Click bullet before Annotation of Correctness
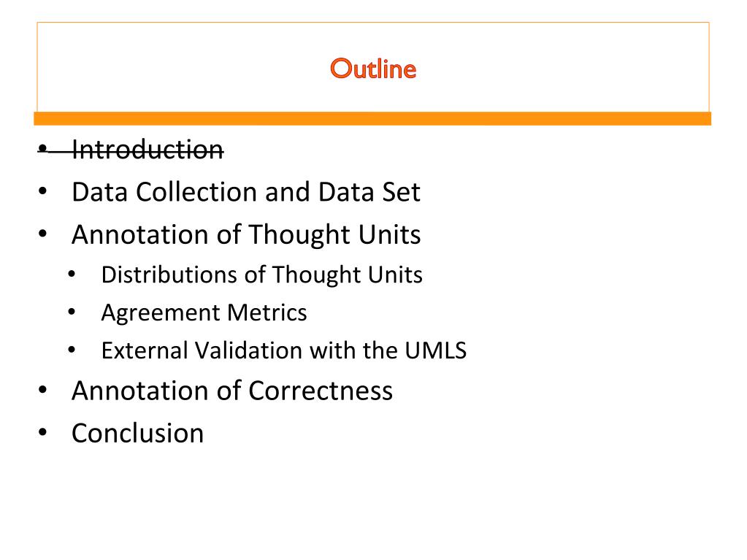This screenshot has height=560, width=747. pos(43,390)
